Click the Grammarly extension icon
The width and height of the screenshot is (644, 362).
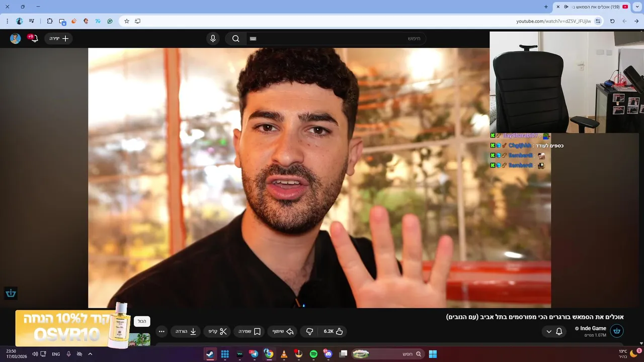pyautogui.click(x=110, y=21)
